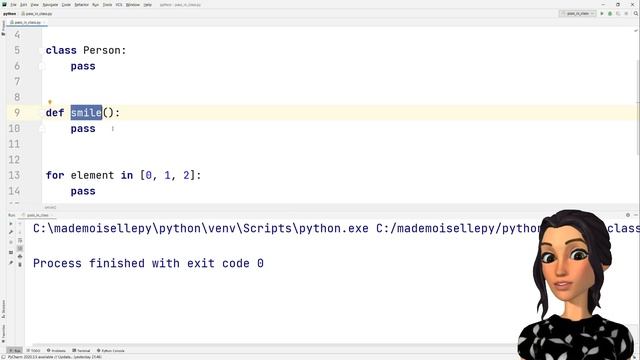Open Run panel settings gear icon

click(x=628, y=215)
